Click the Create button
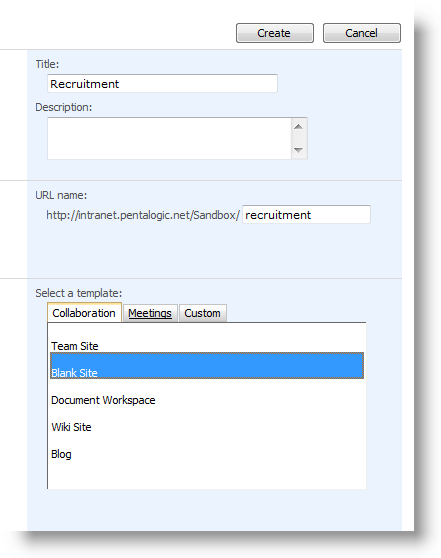Image resolution: width=441 pixels, height=558 pixels. click(275, 33)
